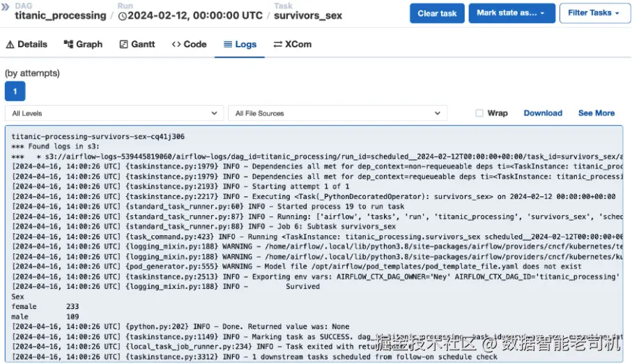632x364 pixels.
Task: Click the 'male 109' output row
Action: (45, 317)
